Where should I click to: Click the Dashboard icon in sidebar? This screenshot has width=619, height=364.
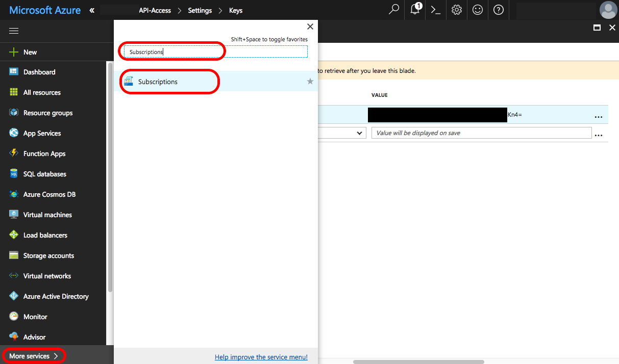click(14, 72)
